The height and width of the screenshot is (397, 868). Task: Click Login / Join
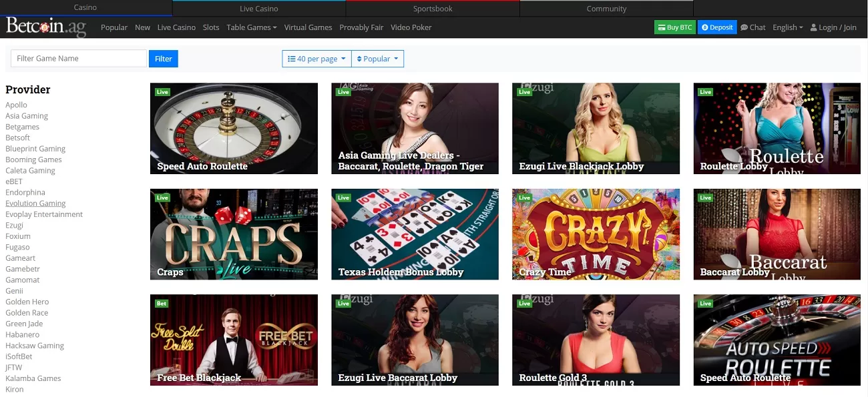point(833,27)
